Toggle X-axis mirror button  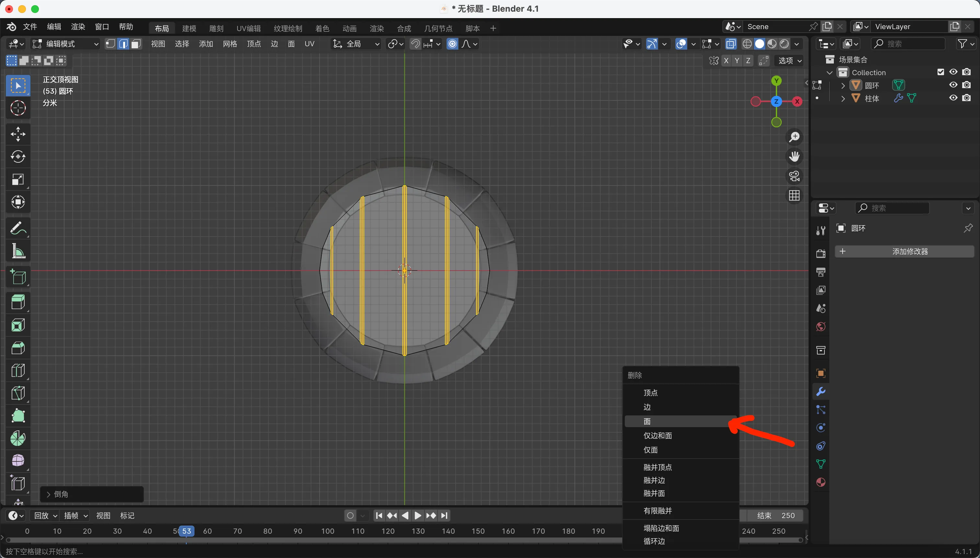tap(726, 61)
